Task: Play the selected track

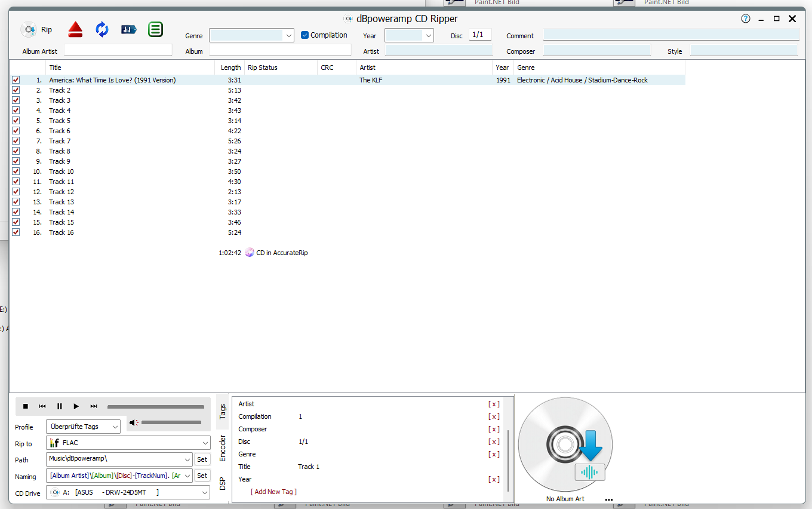Action: pos(76,406)
